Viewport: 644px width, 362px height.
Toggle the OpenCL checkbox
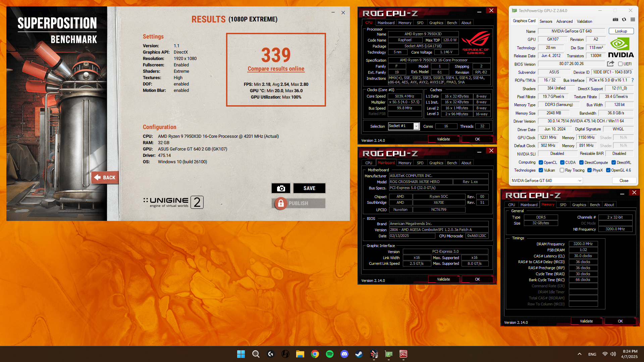coord(541,163)
